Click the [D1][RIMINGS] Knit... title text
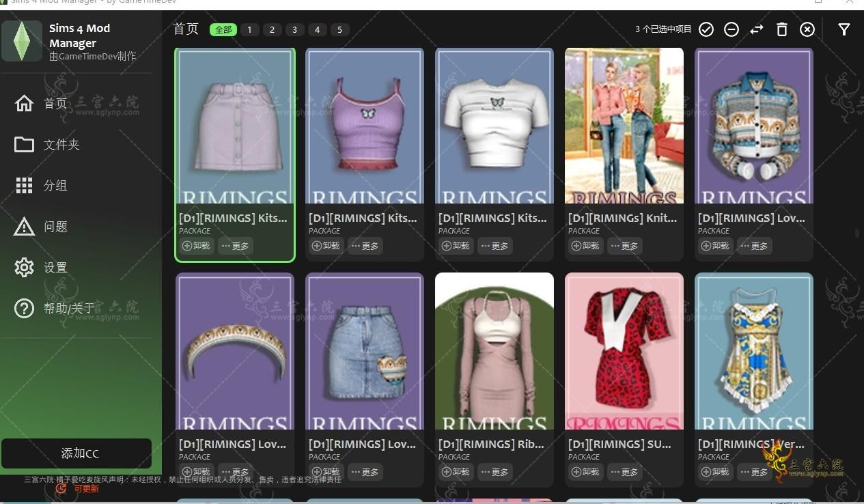The height and width of the screenshot is (504, 864). pyautogui.click(x=622, y=219)
